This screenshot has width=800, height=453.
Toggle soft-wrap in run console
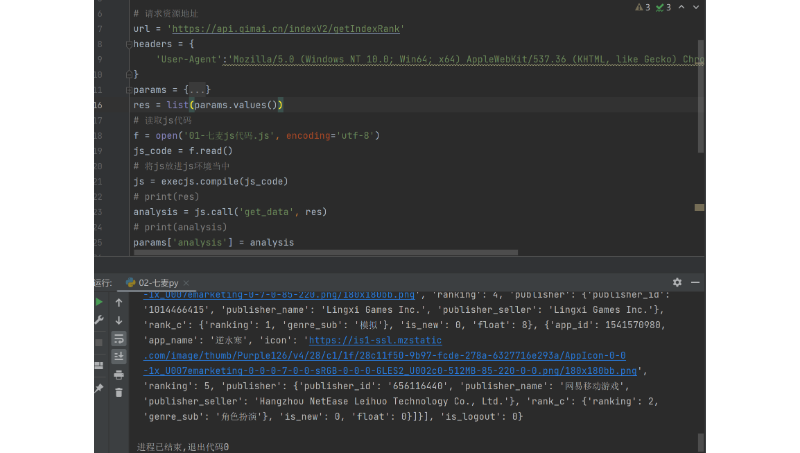[119, 338]
